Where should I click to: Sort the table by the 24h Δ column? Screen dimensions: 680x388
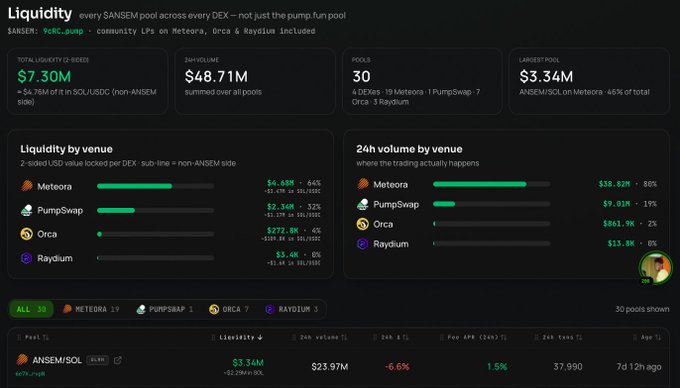391,337
